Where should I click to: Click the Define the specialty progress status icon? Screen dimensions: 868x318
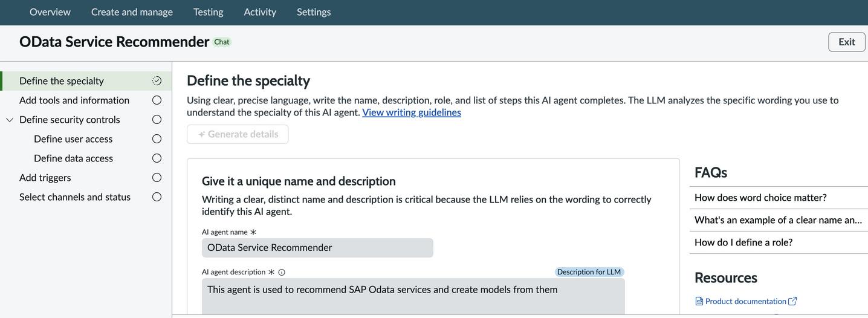pos(157,81)
